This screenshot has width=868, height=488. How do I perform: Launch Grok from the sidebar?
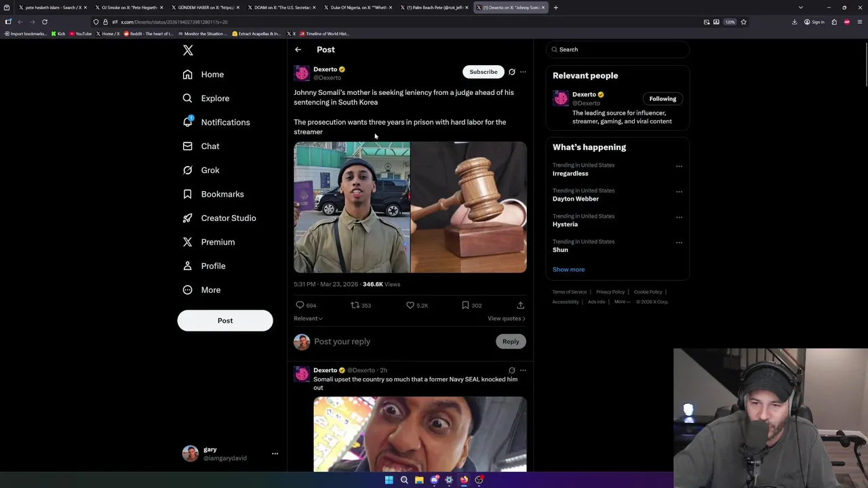201,170
